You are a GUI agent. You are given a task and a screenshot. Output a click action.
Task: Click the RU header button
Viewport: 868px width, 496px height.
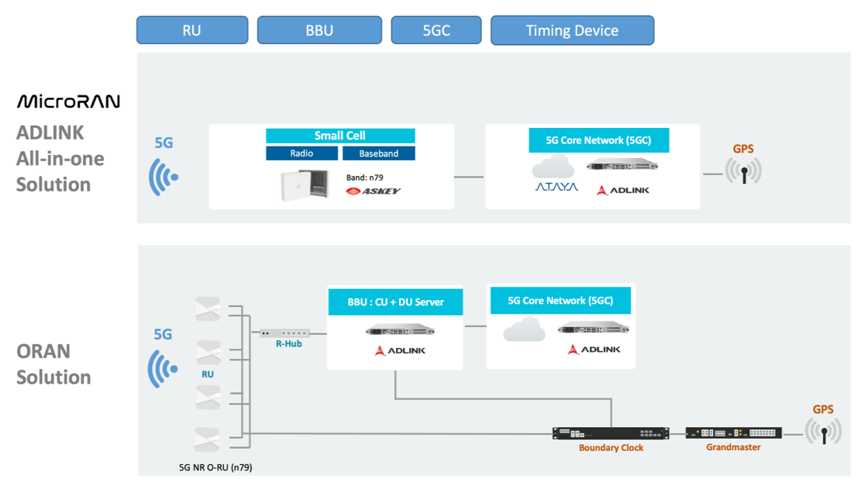tap(192, 30)
